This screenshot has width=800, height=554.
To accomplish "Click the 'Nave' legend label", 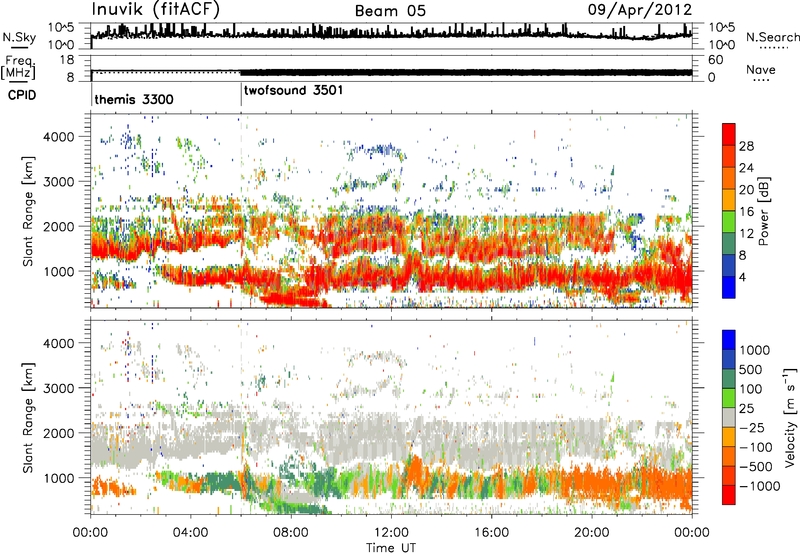I will pyautogui.click(x=761, y=69).
